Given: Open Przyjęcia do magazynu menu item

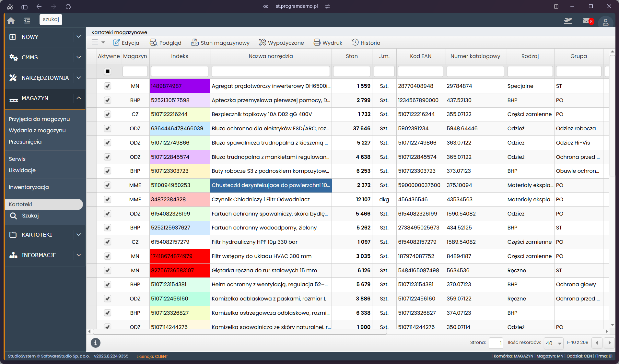Looking at the screenshot, I should (x=39, y=119).
